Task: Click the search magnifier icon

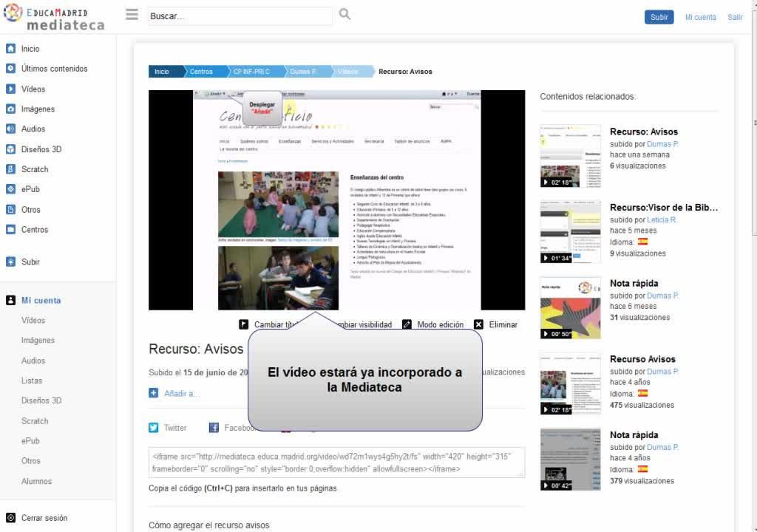Action: pyautogui.click(x=344, y=14)
